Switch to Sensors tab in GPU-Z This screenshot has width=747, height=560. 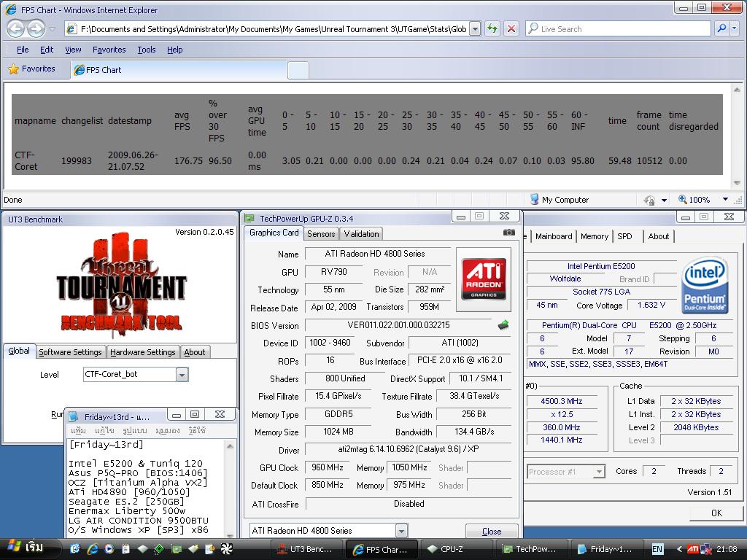pos(321,234)
